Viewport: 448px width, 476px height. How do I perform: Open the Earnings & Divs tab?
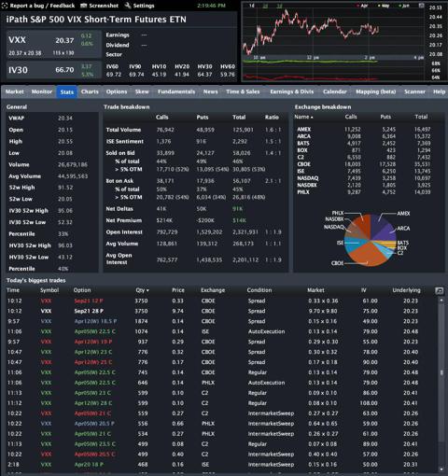pos(292,91)
